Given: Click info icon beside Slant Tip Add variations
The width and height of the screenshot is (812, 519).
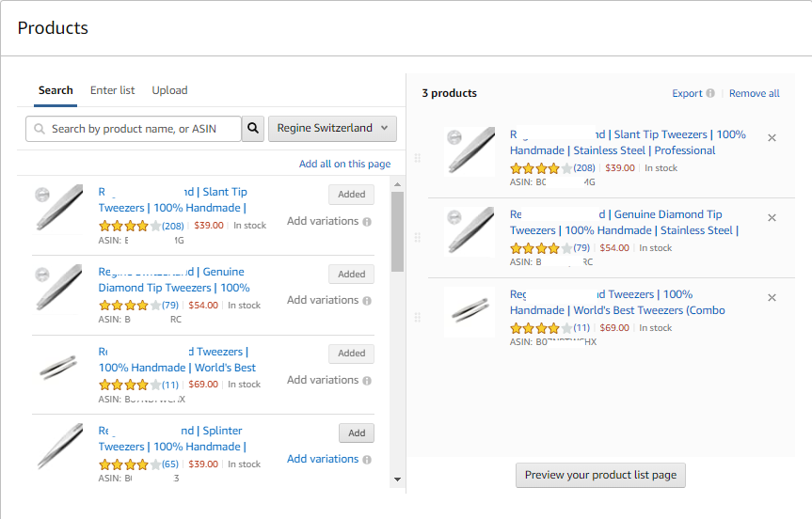Looking at the screenshot, I should pos(367,222).
